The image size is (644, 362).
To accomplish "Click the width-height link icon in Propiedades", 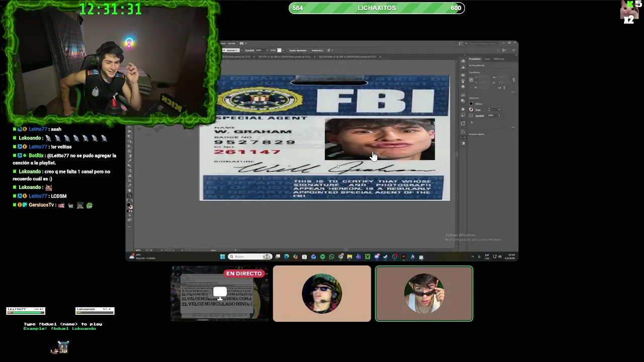I will click(x=514, y=80).
